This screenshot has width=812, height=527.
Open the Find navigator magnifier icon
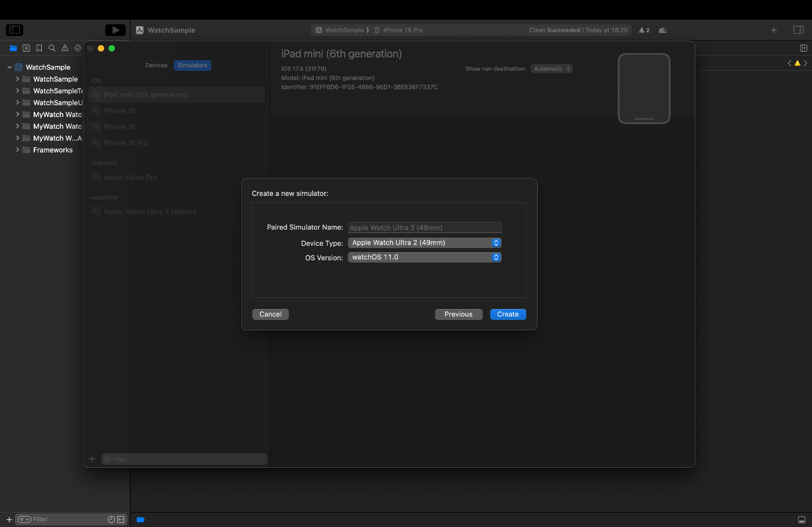[x=52, y=48]
